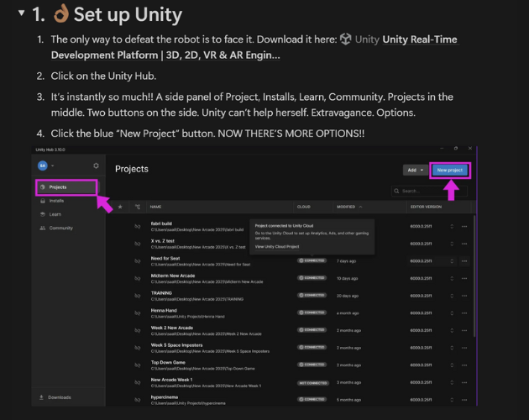Change editor version selector for Need for Seat
Screen dimensions: 529x420
(452, 261)
